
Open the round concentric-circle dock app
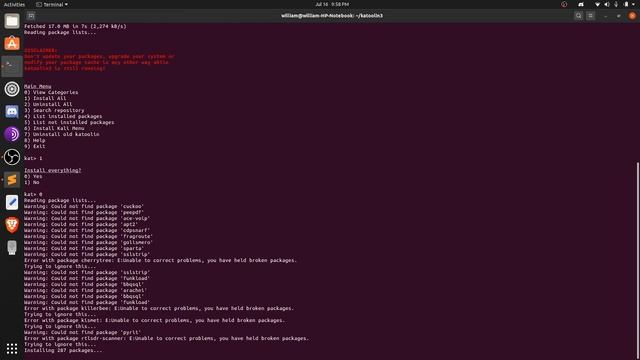(12, 89)
